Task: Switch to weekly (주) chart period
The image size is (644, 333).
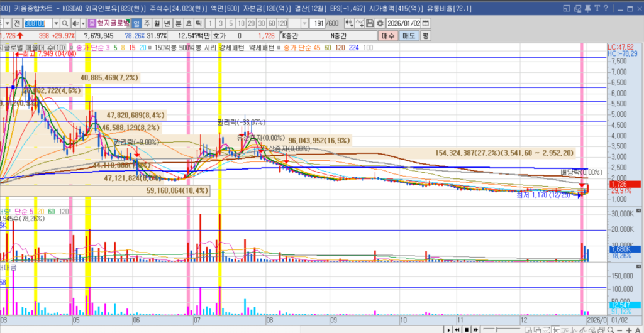Action: 146,23
